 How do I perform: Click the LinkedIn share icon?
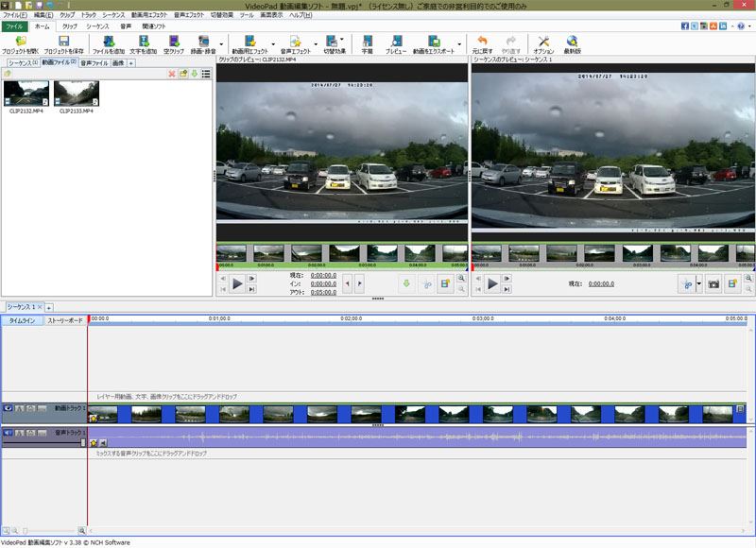click(723, 26)
